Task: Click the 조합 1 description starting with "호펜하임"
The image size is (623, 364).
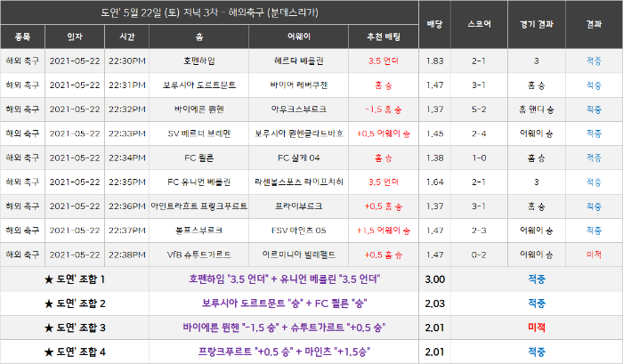Action: (x=284, y=279)
